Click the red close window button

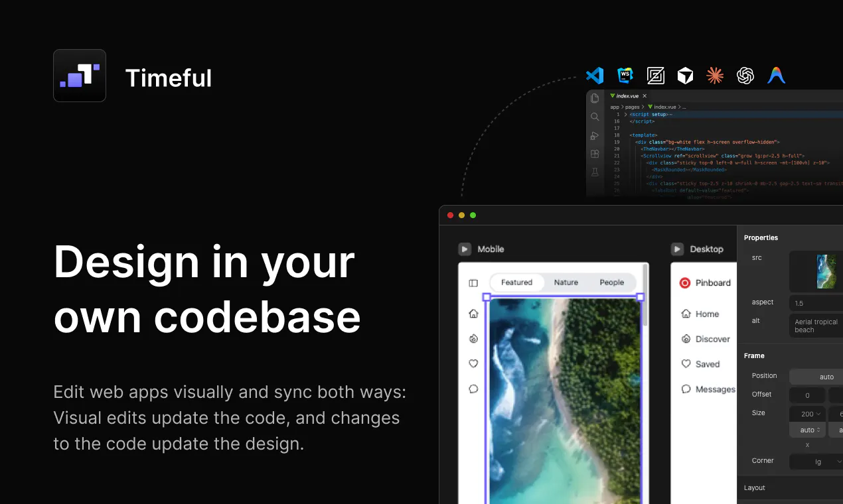[451, 216]
